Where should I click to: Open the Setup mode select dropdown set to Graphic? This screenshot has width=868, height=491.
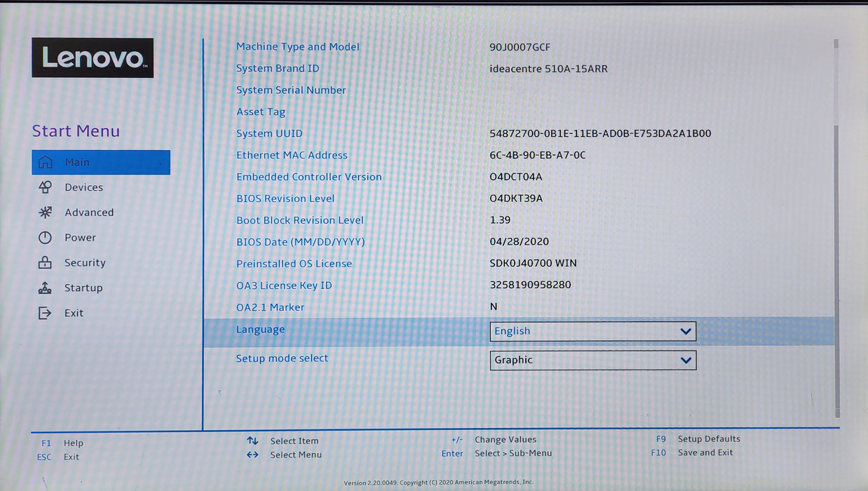coord(592,360)
